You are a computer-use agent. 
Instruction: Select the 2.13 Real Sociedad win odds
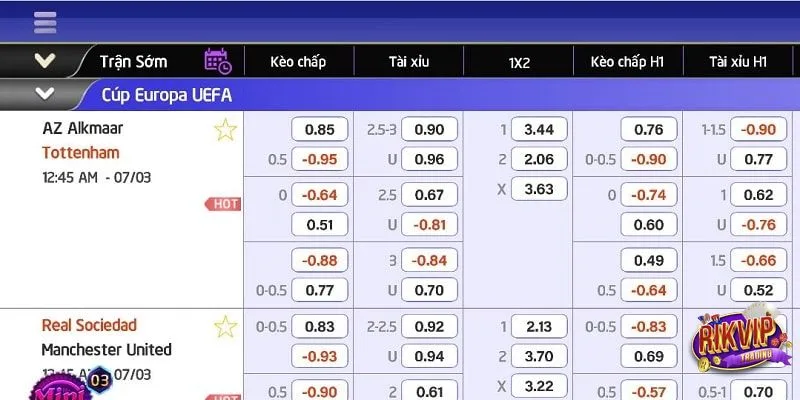click(539, 326)
